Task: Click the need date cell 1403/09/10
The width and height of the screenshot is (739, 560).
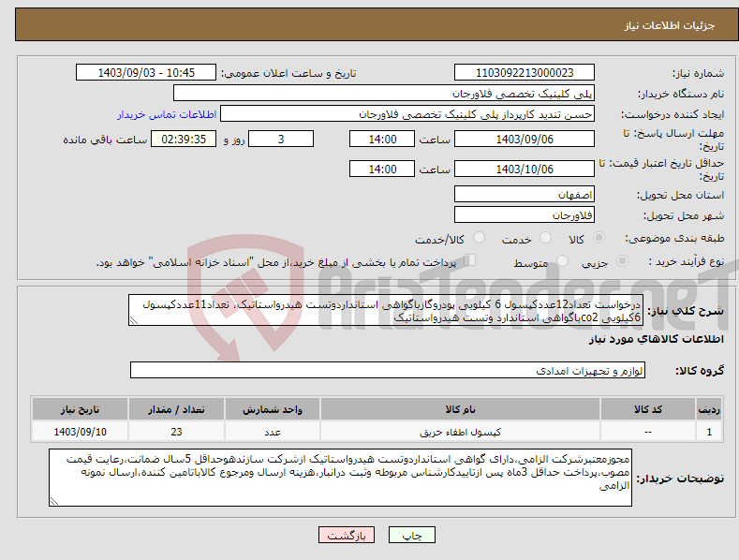Action: point(81,432)
